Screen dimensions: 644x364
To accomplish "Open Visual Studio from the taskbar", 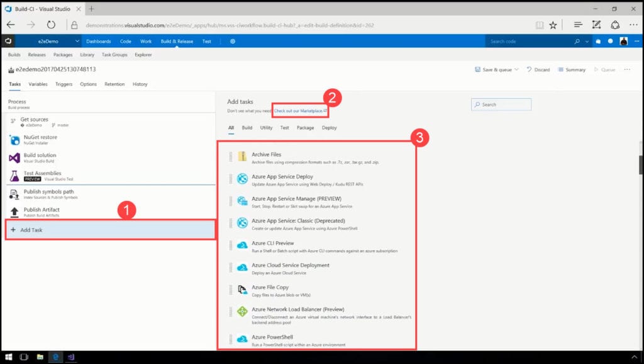I will [70, 357].
